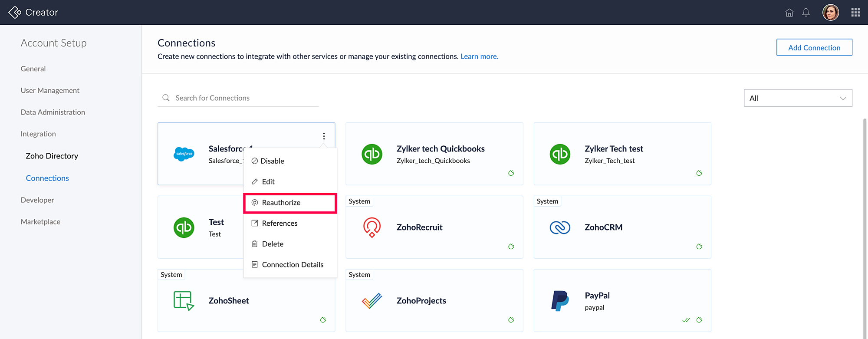Select Zoho Directory in sidebar

pos(52,156)
